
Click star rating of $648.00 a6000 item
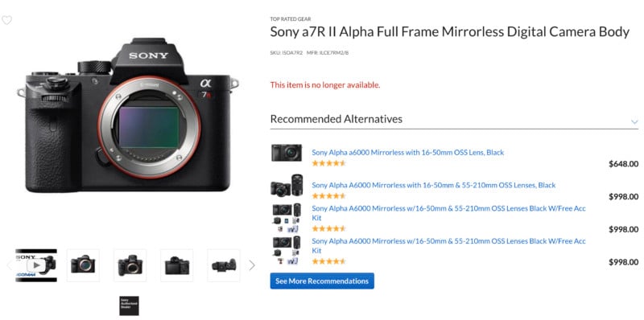(x=328, y=163)
